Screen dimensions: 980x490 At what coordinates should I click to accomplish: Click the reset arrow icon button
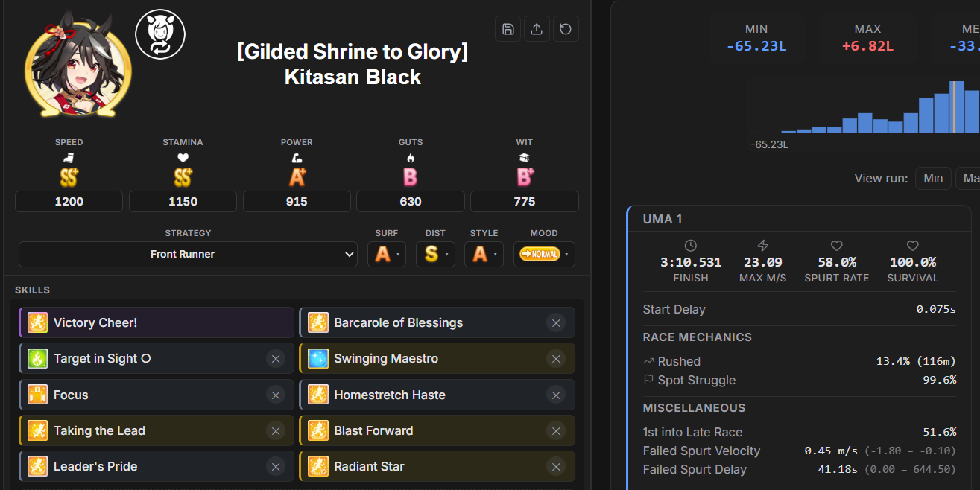566,29
